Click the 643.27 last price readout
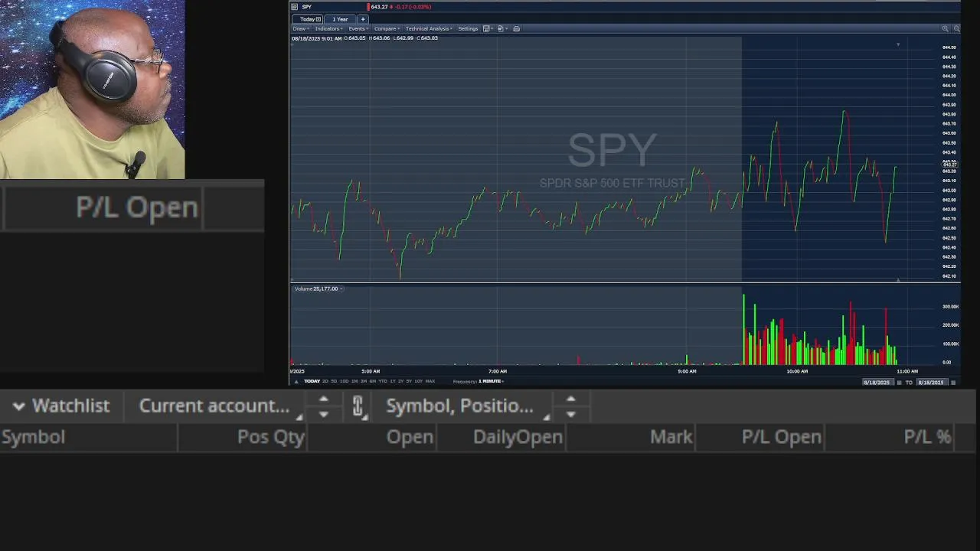The width and height of the screenshot is (980, 551). click(x=379, y=7)
